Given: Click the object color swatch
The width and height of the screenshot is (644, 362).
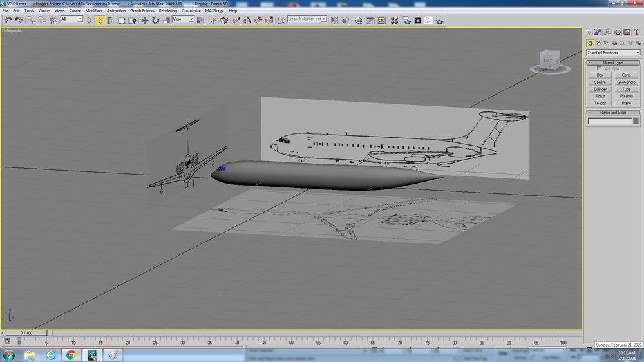Looking at the screenshot, I should (x=636, y=121).
